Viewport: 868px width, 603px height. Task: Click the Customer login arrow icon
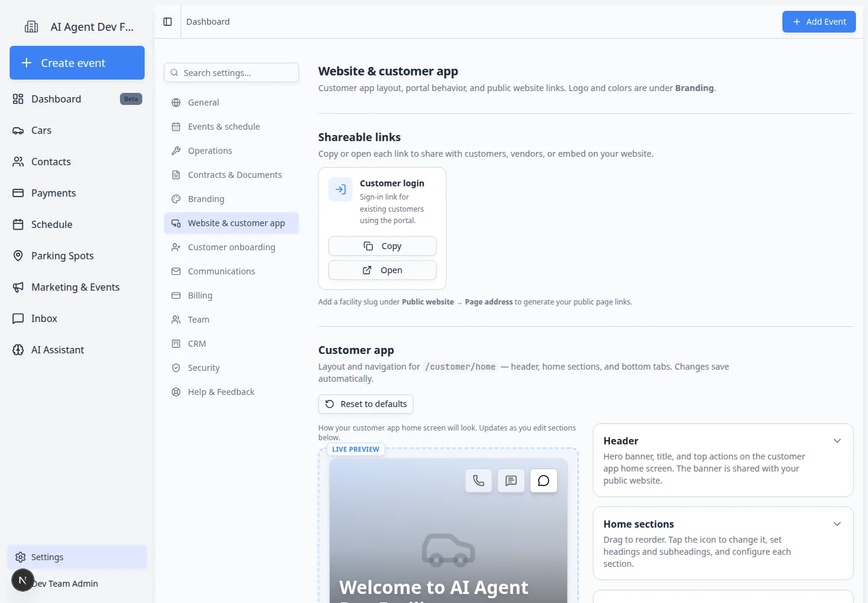coord(341,189)
